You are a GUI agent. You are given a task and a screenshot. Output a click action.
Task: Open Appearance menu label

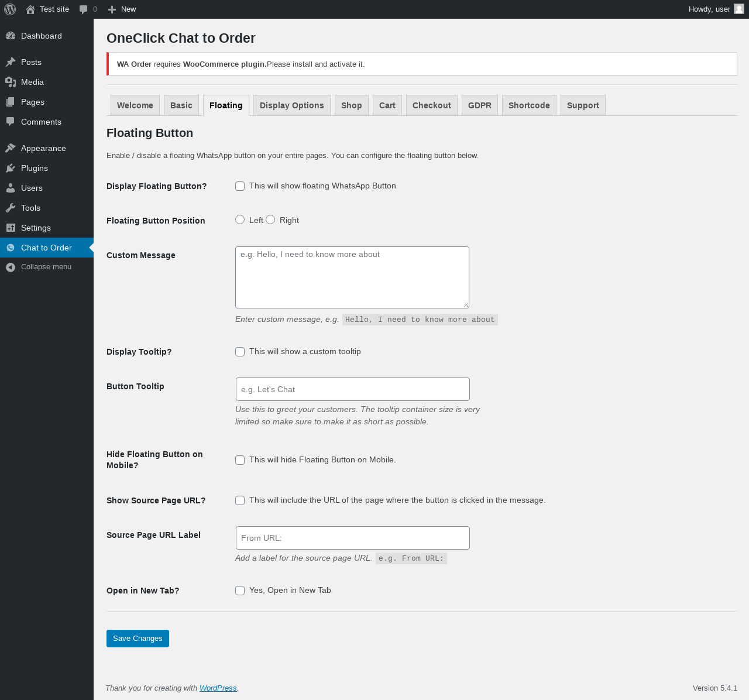pos(43,148)
